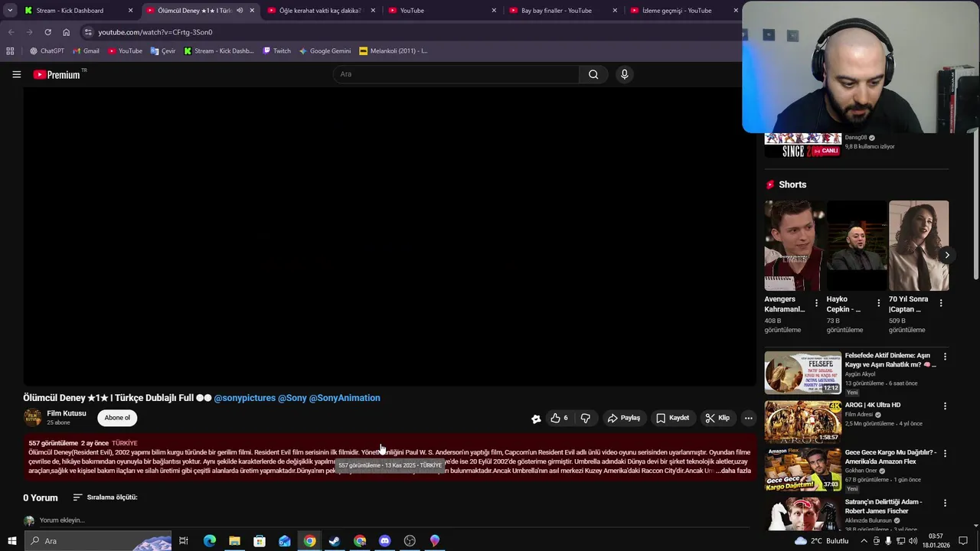Open Microsoft Edge from the taskbar
980x551 pixels.
click(x=209, y=541)
